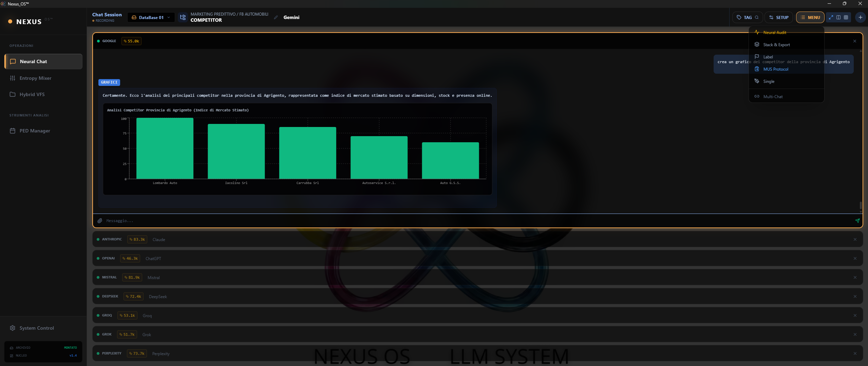Choose MUS Protocol menu option
This screenshot has width=868, height=366.
[x=786, y=69]
